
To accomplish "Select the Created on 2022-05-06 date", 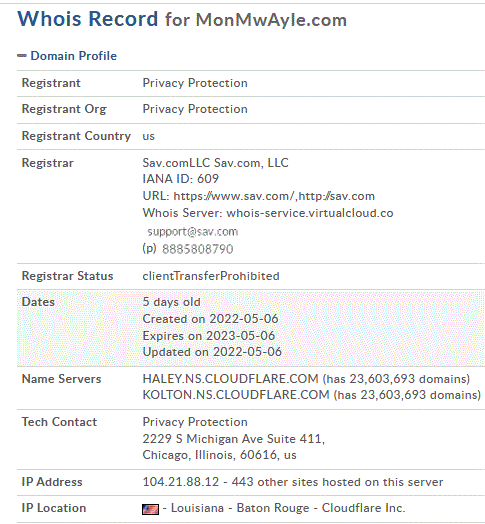I will point(210,319).
